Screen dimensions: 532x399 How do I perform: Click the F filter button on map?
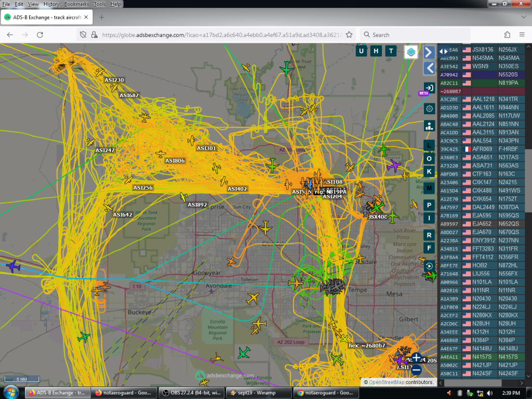(x=429, y=248)
